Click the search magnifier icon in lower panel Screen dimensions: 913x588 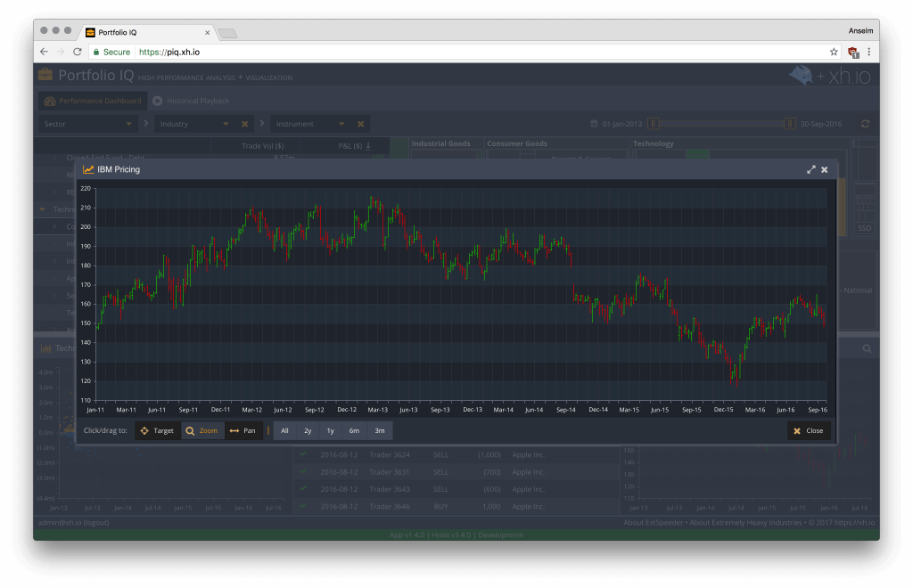point(867,348)
